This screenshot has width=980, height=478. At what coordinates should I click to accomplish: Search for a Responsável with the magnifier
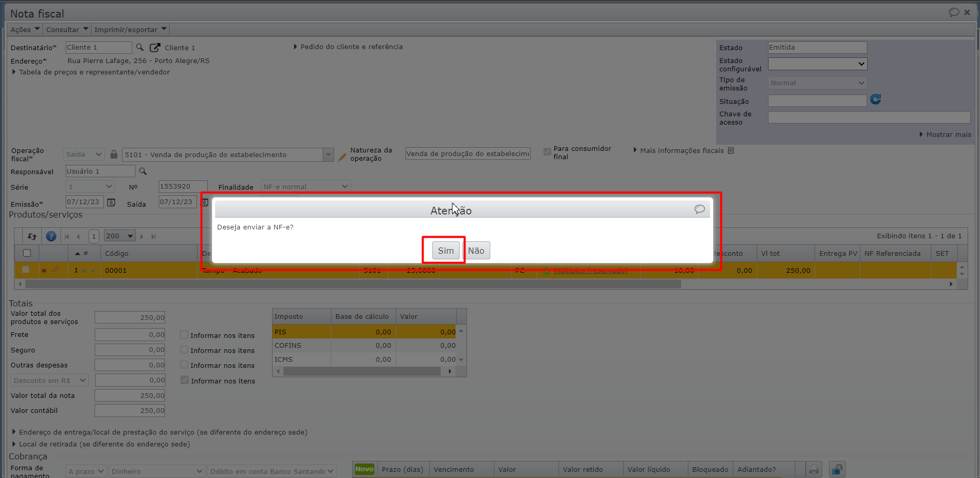point(143,171)
